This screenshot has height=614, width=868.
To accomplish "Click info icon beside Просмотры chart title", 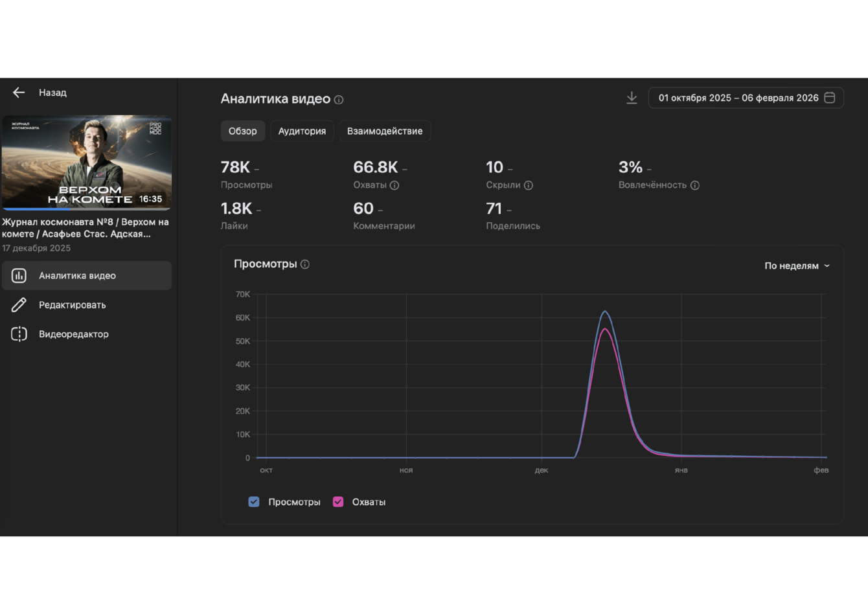I will 305,264.
